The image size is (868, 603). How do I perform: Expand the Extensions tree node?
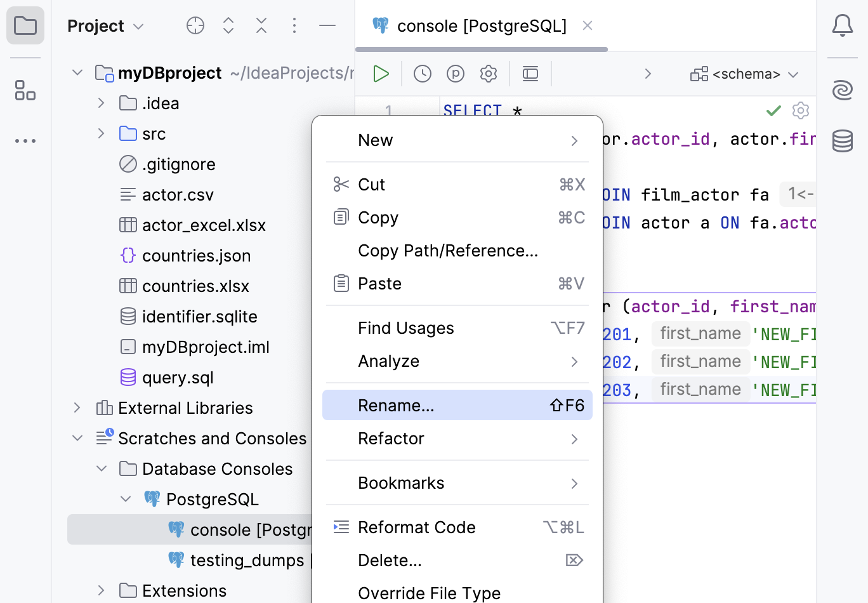pos(100,590)
